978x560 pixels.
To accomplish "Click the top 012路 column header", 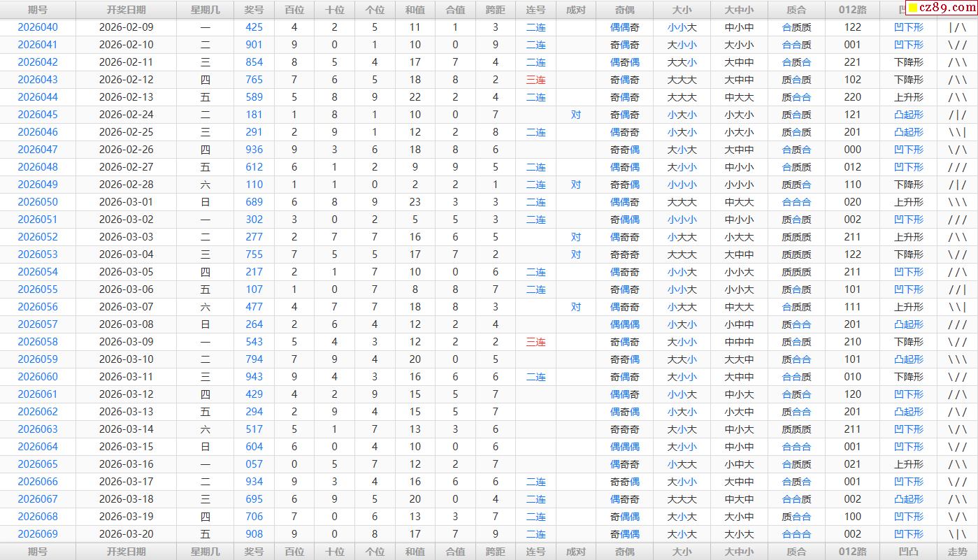I will pos(852,10).
